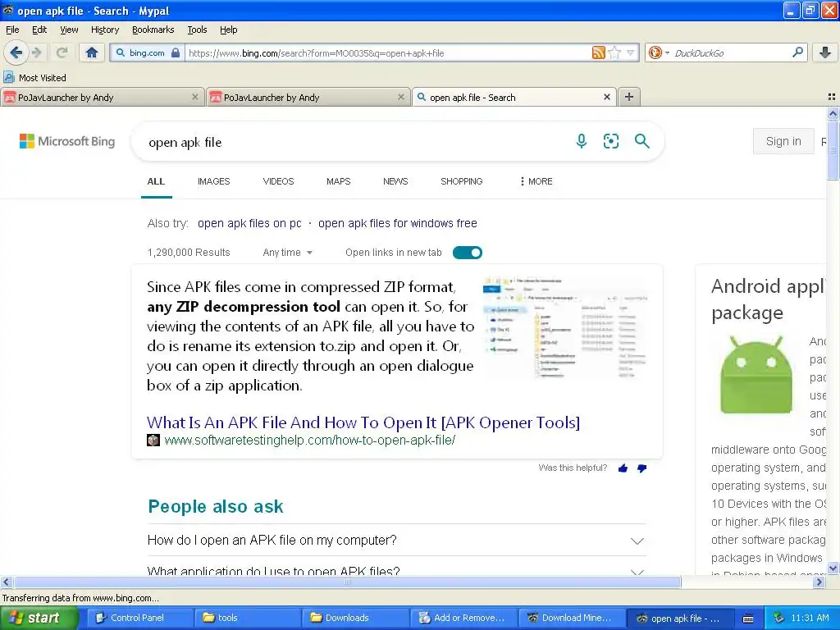Viewport: 840px width, 630px height.
Task: Open the View menu
Action: [x=69, y=30]
